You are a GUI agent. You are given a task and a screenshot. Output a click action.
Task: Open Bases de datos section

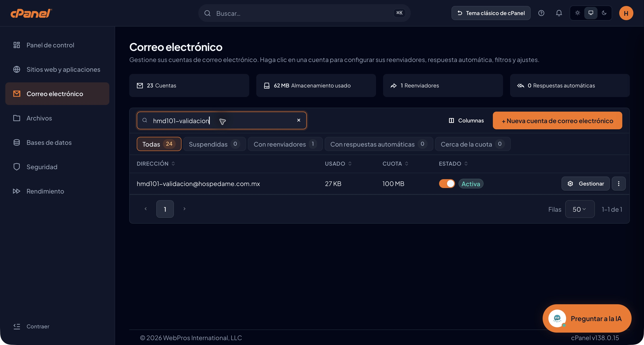tap(57, 143)
